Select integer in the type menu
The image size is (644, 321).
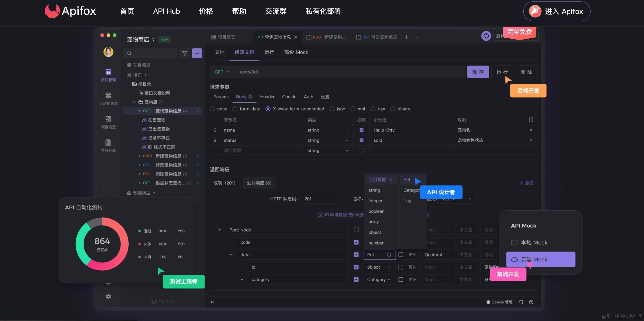click(375, 201)
